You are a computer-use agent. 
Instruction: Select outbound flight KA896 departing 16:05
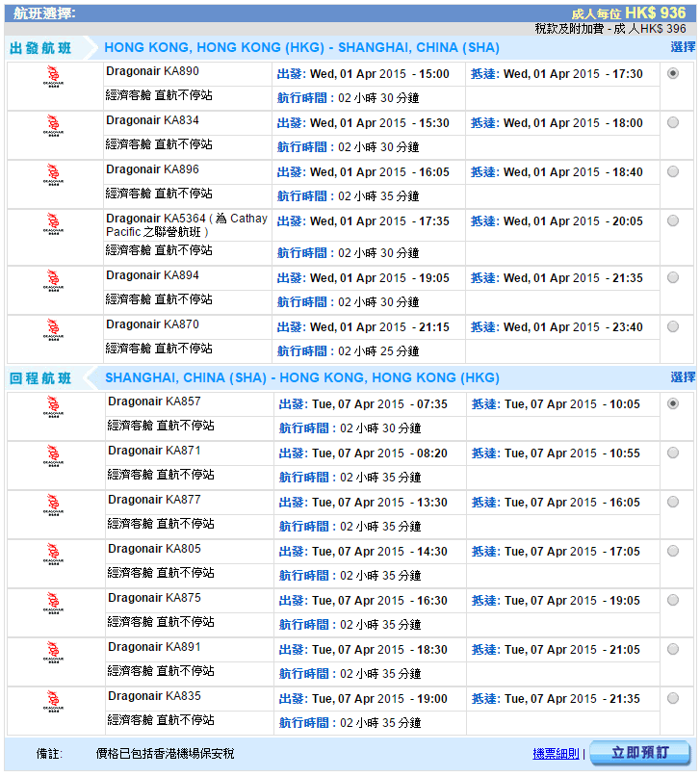[x=672, y=171]
